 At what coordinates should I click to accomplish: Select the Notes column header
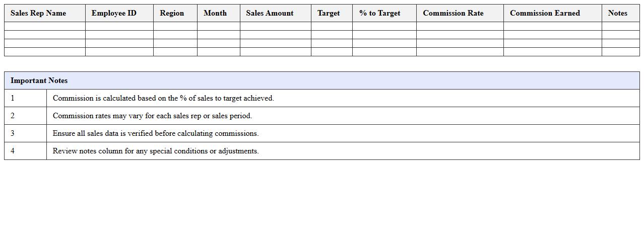[617, 13]
